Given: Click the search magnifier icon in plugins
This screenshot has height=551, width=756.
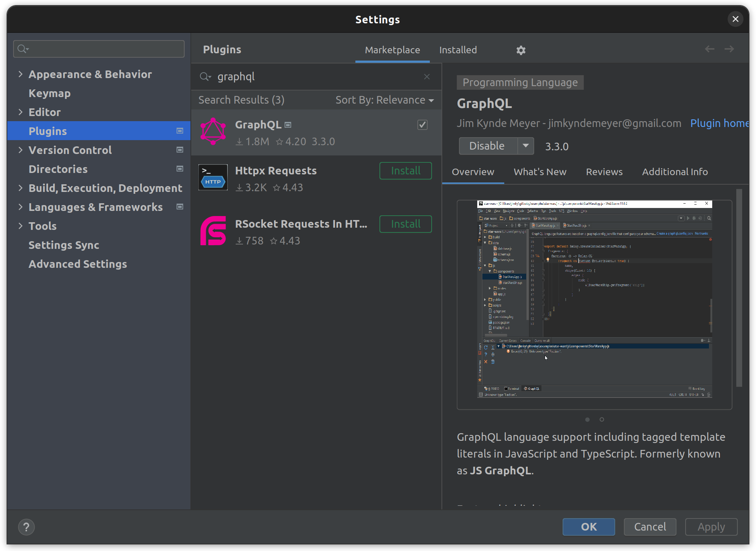Looking at the screenshot, I should (205, 76).
